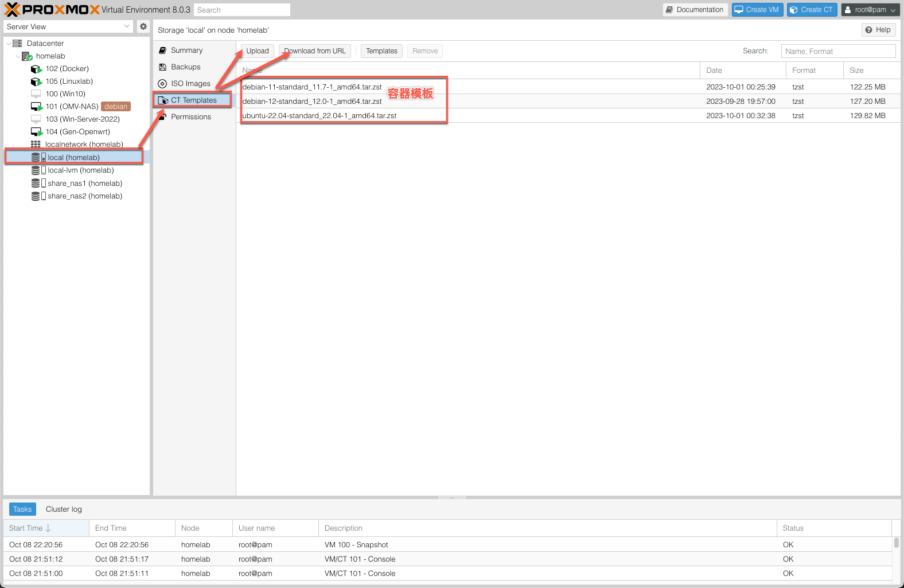Viewport: 904px width, 588px height.
Task: Open the ISO Images section
Action: point(194,84)
